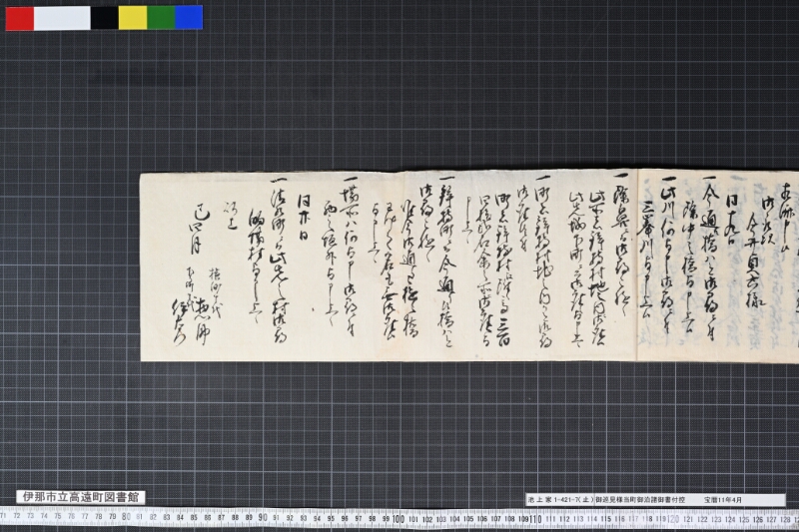Click the 90 mark on the ruler
Image resolution: width=799 pixels, height=532 pixels.
[x=263, y=518]
